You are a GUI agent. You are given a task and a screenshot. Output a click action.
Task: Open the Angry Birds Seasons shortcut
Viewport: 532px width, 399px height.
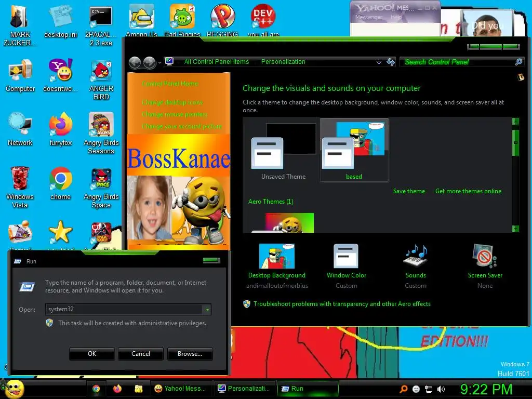pyautogui.click(x=101, y=134)
